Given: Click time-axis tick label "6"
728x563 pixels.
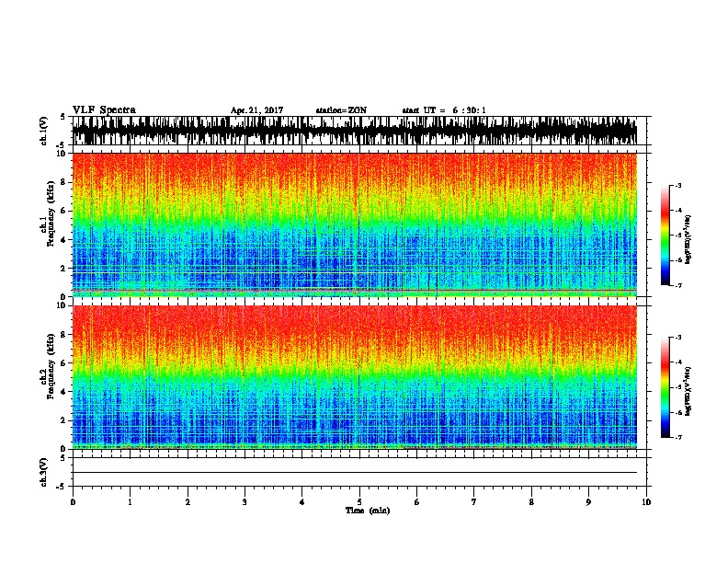Looking at the screenshot, I should (x=417, y=502).
